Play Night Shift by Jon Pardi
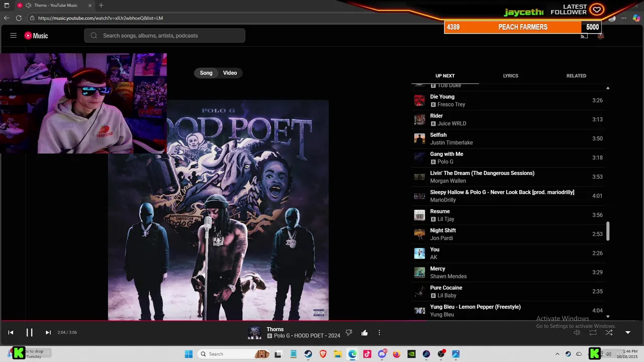Screen dimensions: 644x362 [509, 234]
